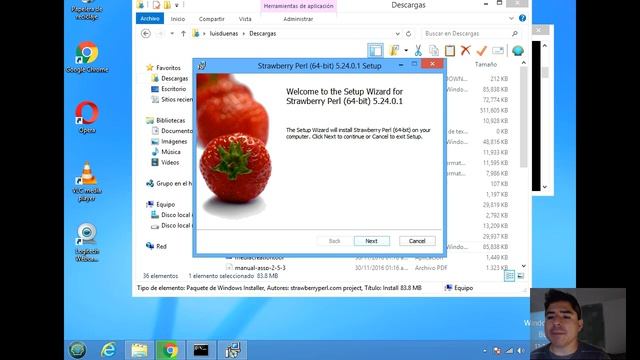Click the Chrome taskbar icon

pyautogui.click(x=170, y=350)
